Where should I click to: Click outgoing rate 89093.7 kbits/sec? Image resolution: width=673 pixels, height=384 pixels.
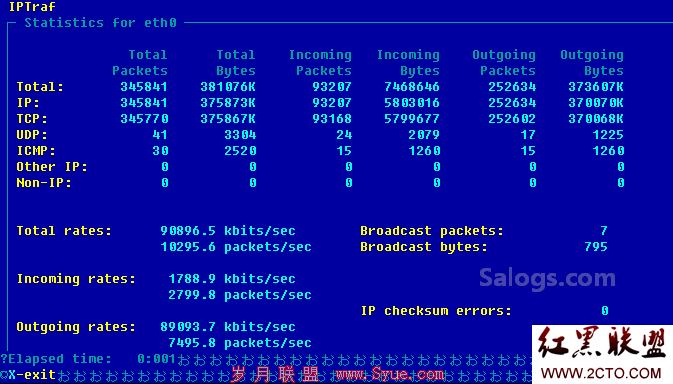point(228,327)
